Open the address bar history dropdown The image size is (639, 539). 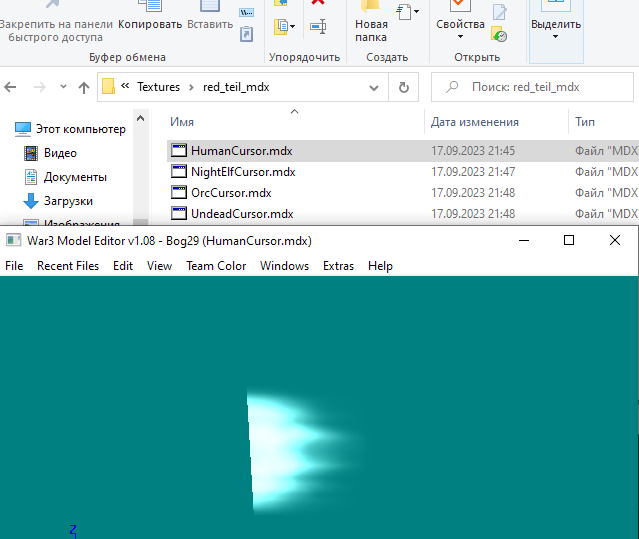click(x=374, y=87)
